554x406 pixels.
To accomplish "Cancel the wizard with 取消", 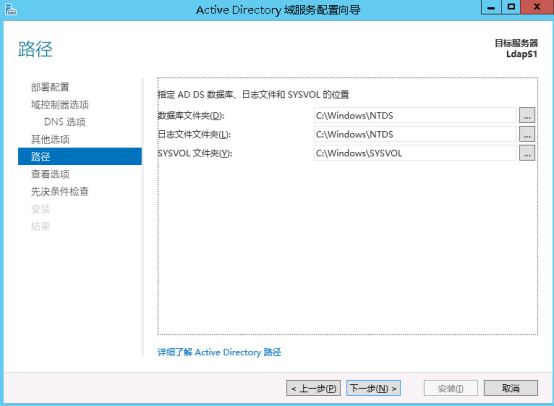I will 511,388.
